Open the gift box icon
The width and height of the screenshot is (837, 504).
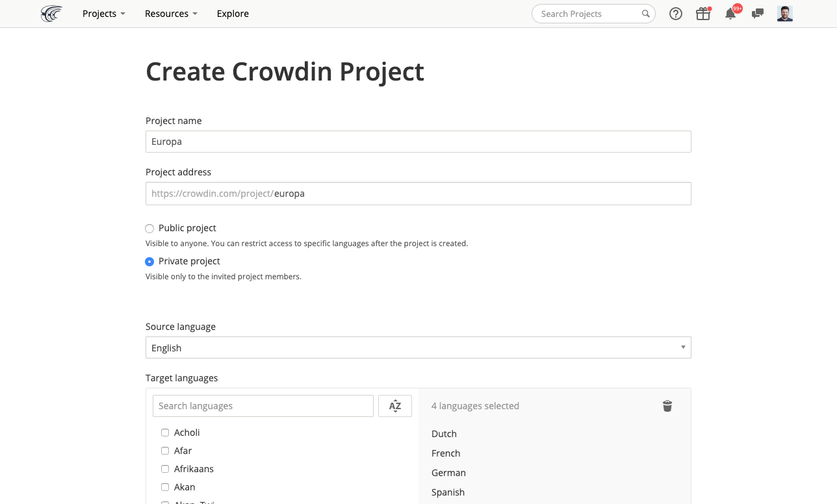click(x=703, y=14)
